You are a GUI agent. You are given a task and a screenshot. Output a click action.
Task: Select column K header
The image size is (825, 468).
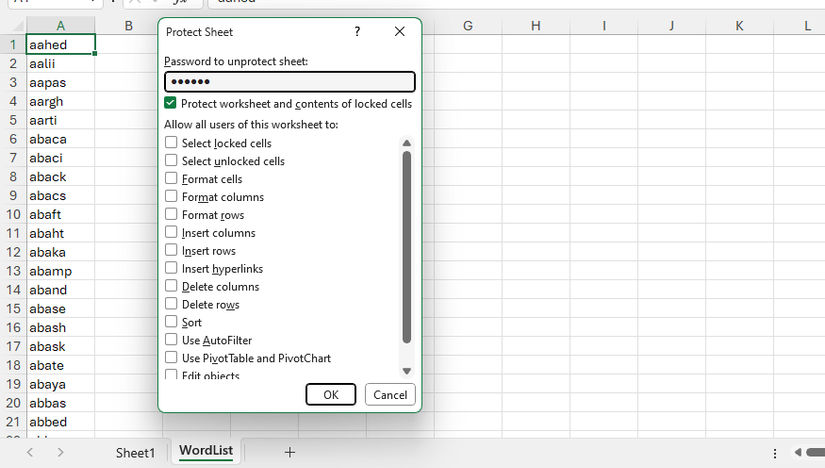click(x=739, y=26)
